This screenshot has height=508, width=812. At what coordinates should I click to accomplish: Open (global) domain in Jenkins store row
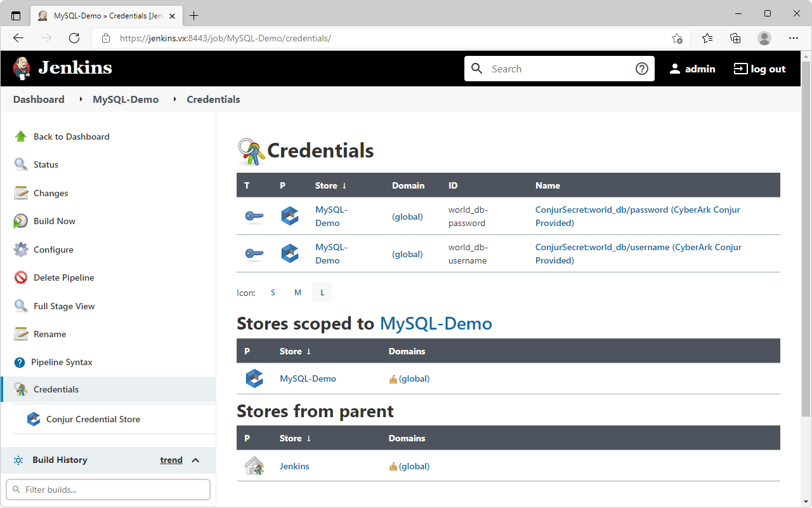pyautogui.click(x=414, y=466)
